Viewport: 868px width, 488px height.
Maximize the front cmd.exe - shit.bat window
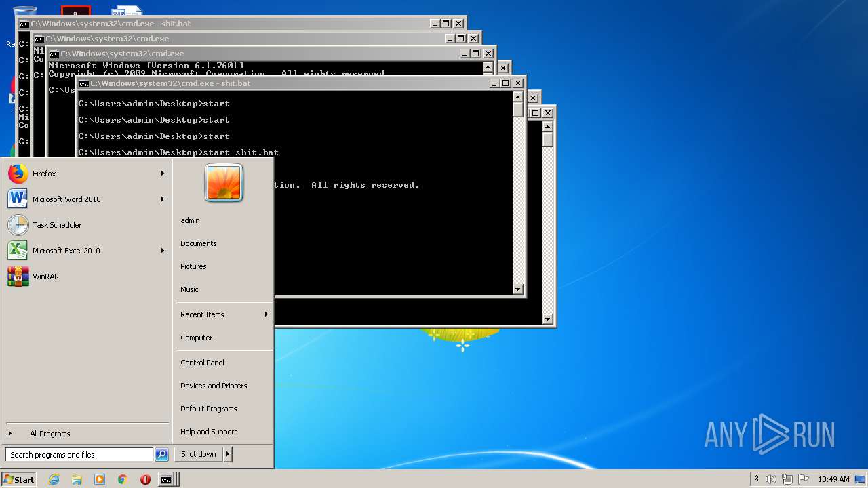pos(505,83)
